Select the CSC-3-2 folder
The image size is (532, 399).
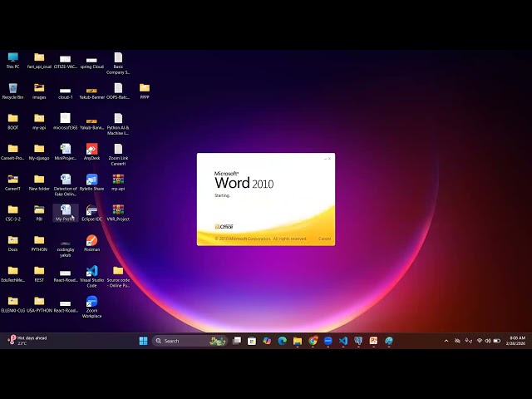point(13,213)
